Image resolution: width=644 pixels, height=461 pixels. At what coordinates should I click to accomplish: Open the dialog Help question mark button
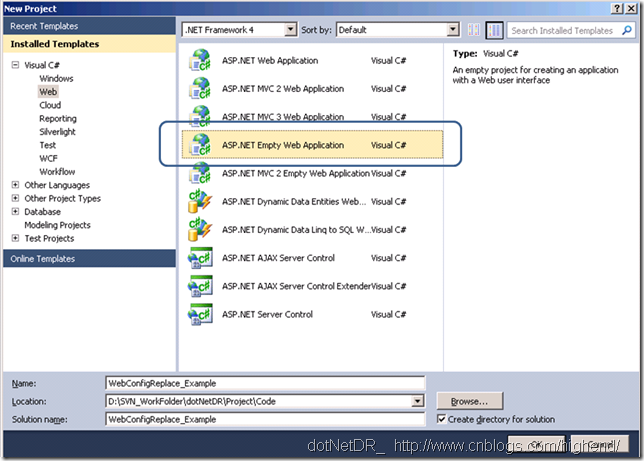pos(617,9)
